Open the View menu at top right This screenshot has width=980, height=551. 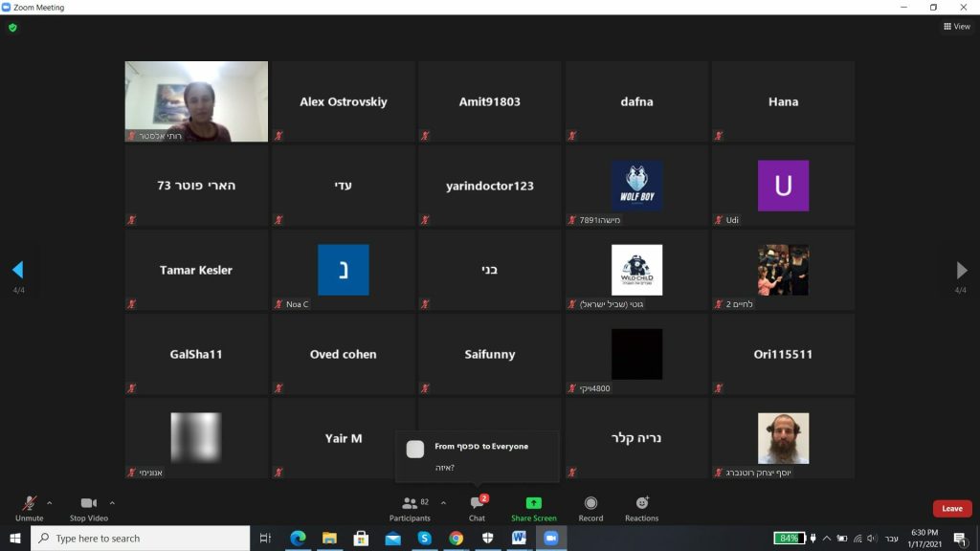pos(956,27)
